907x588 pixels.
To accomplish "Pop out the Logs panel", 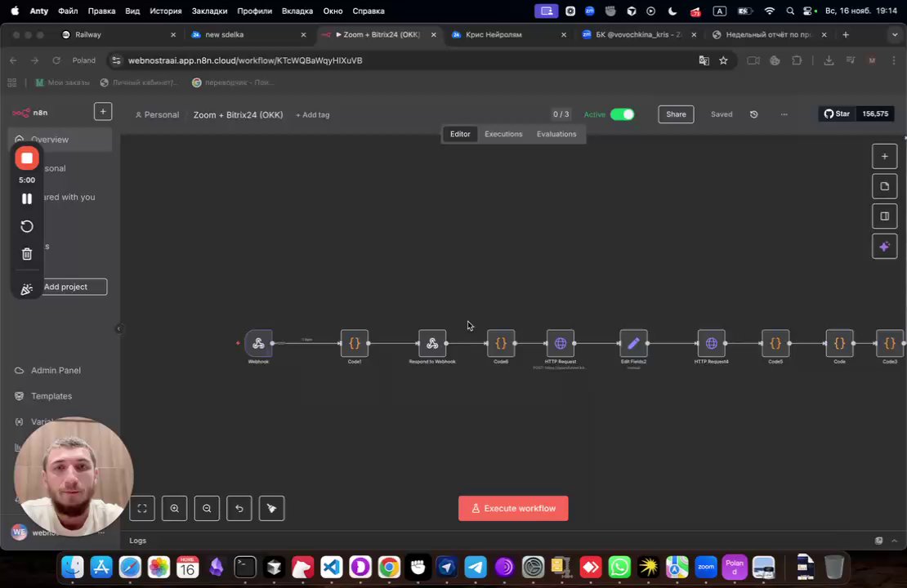I will pos(878,541).
